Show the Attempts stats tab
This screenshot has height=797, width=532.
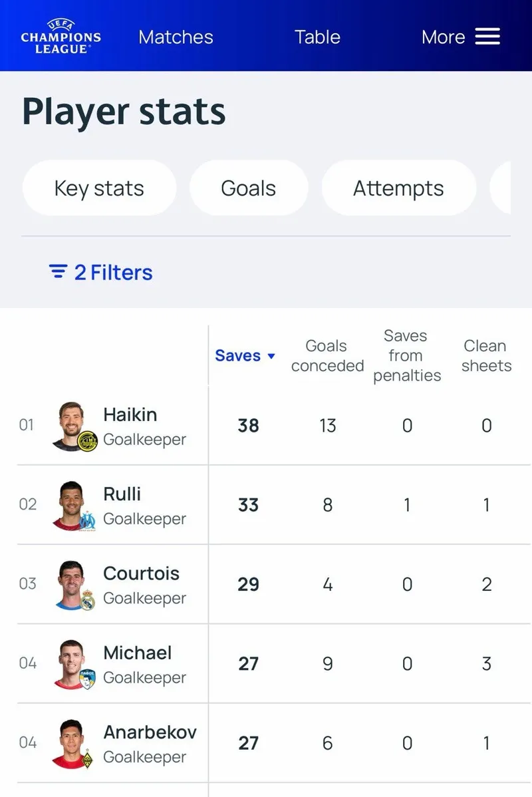(x=398, y=188)
